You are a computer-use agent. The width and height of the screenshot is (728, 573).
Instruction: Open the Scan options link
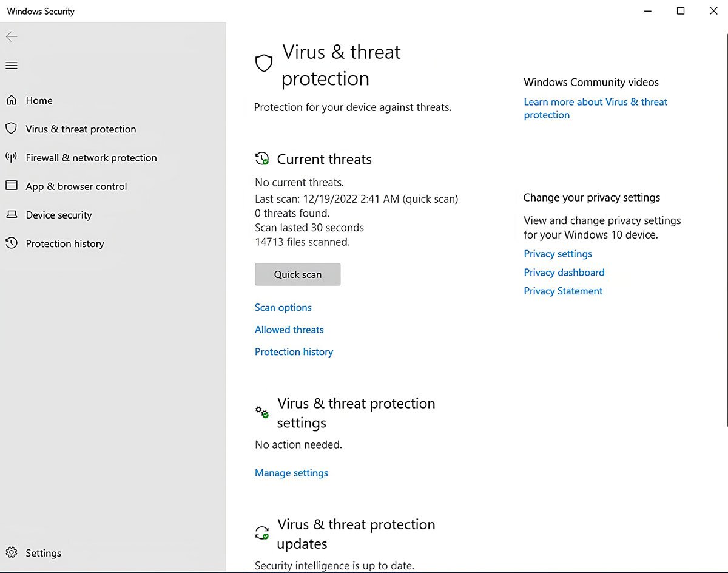pyautogui.click(x=283, y=308)
